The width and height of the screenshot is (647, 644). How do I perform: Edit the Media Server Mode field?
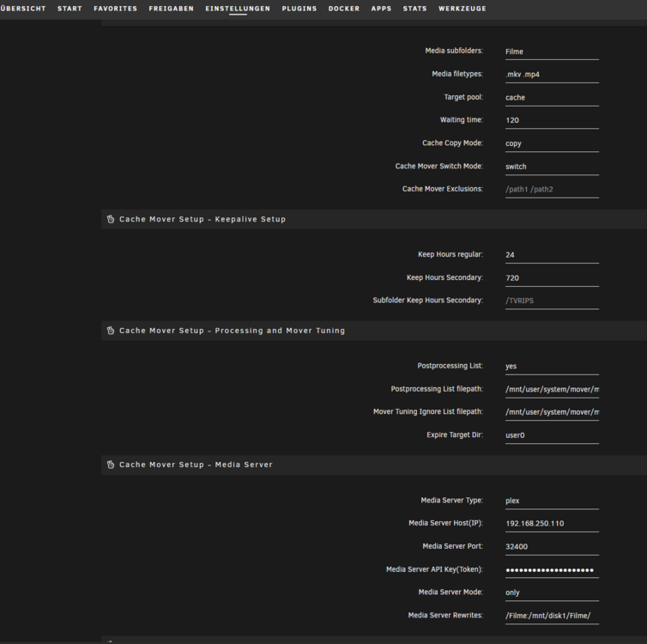tap(552, 592)
